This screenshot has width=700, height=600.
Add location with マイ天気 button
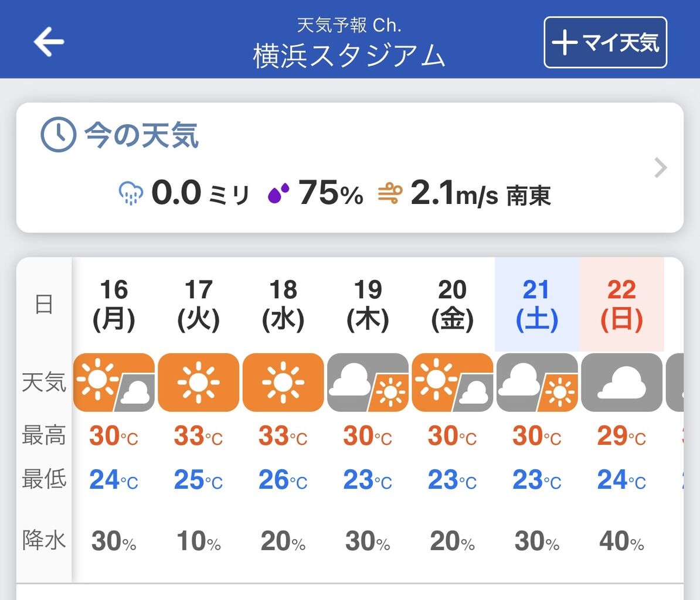point(606,42)
